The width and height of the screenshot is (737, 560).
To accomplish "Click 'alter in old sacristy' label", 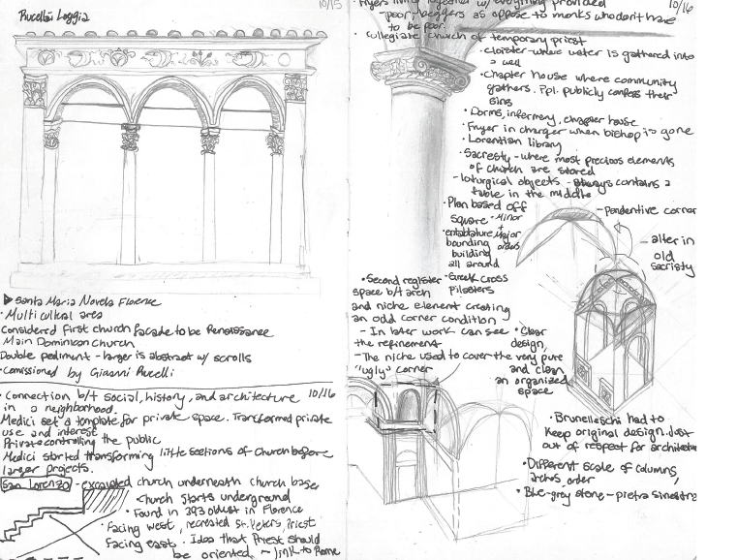I will tap(672, 254).
